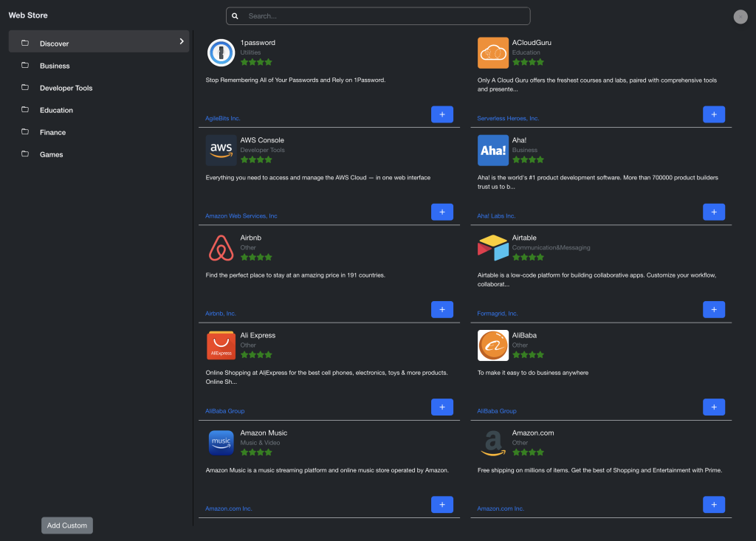Select the Education category

pos(99,110)
